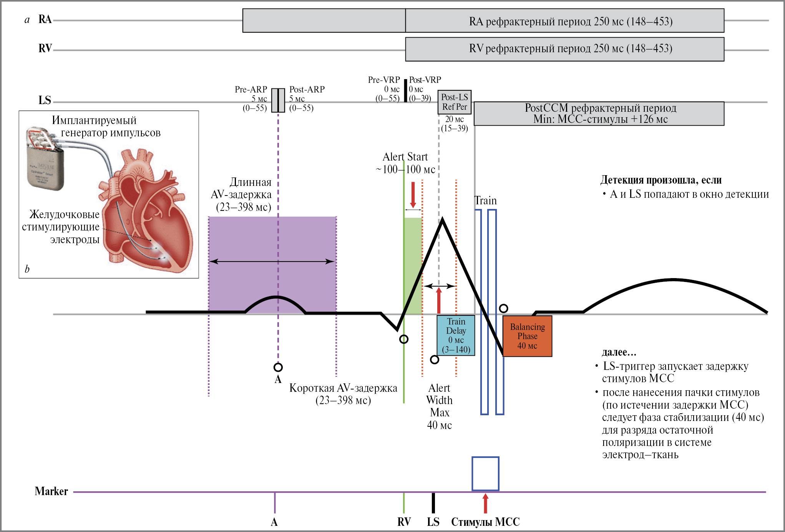
Task: Click the RV рефрактерный период bar
Action: (x=565, y=49)
